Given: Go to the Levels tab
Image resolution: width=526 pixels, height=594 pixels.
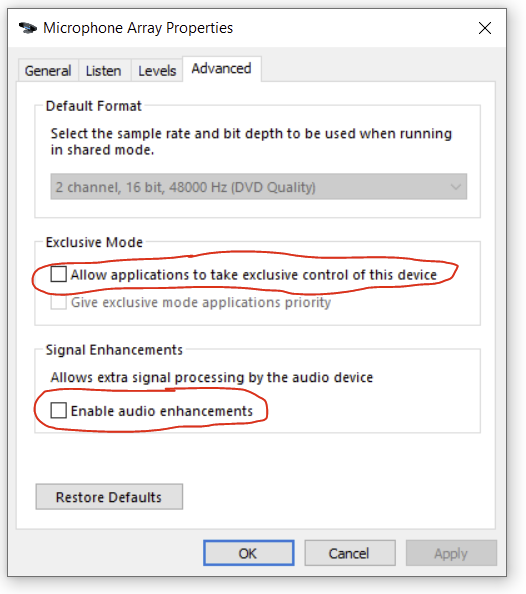Looking at the screenshot, I should [157, 70].
